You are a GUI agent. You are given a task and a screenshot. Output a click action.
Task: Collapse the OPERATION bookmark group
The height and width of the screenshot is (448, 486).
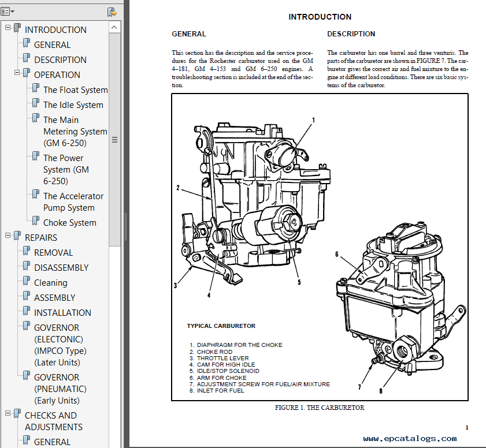(x=17, y=73)
